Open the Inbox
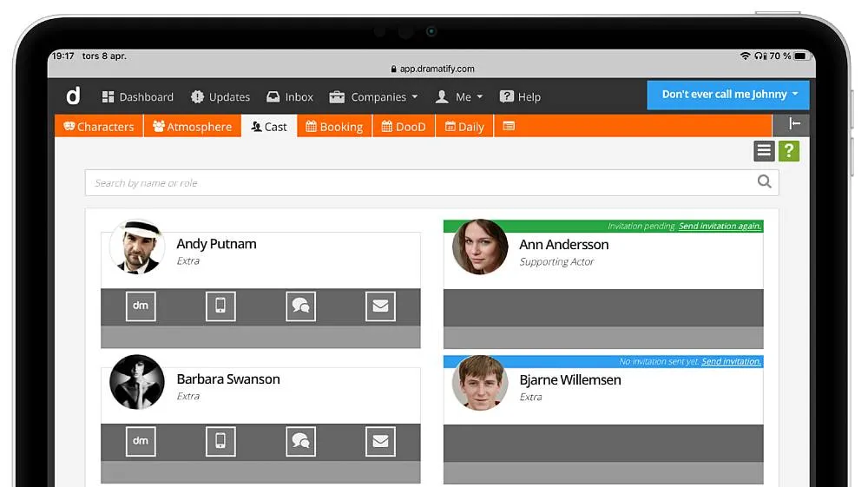 click(290, 97)
